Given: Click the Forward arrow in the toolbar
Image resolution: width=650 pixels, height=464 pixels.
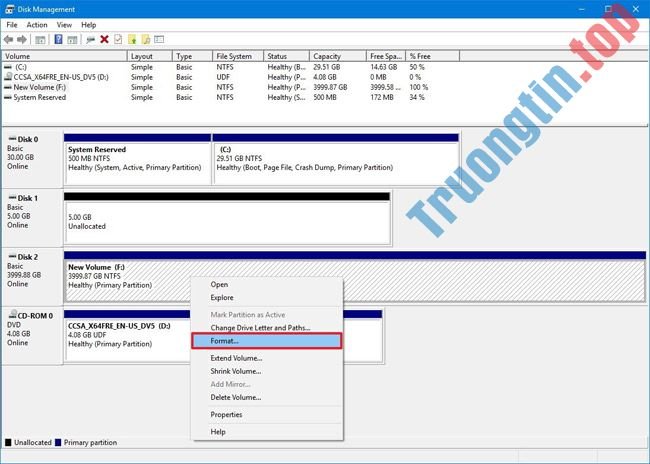Looking at the screenshot, I should (x=22, y=39).
